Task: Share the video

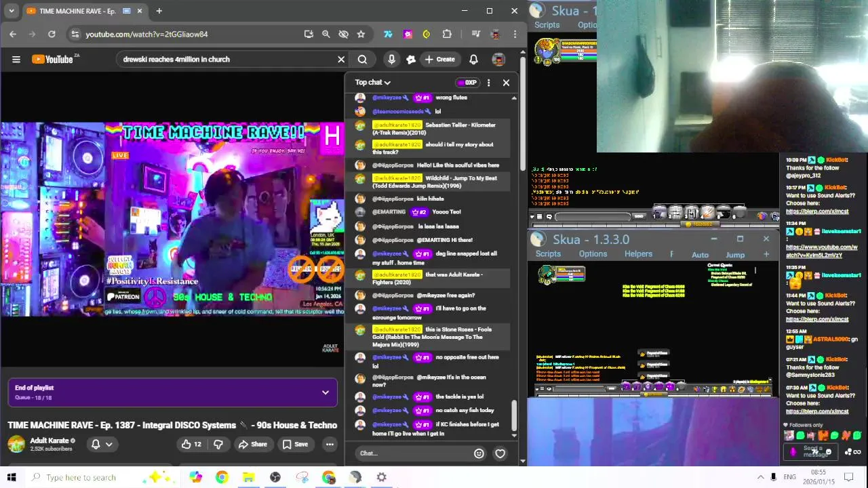Action: (253, 445)
